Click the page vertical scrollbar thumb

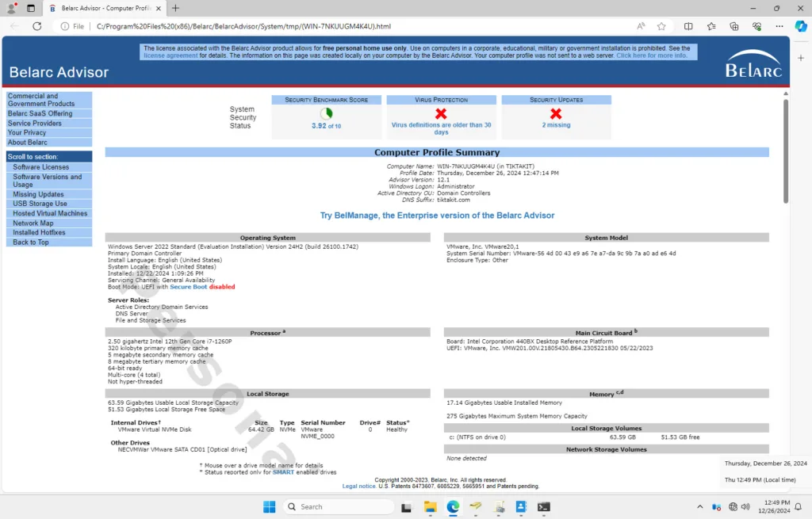[x=786, y=151]
